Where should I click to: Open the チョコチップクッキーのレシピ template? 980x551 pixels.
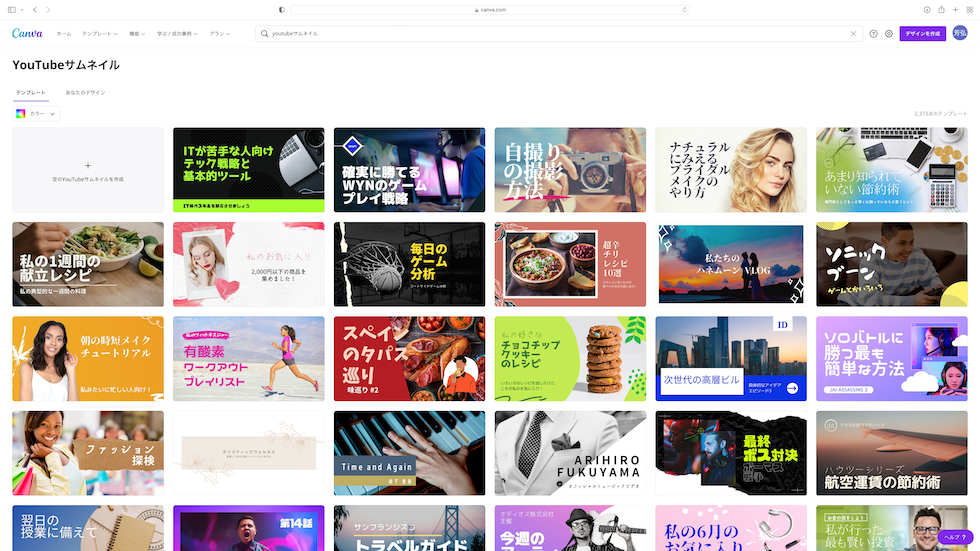[570, 359]
